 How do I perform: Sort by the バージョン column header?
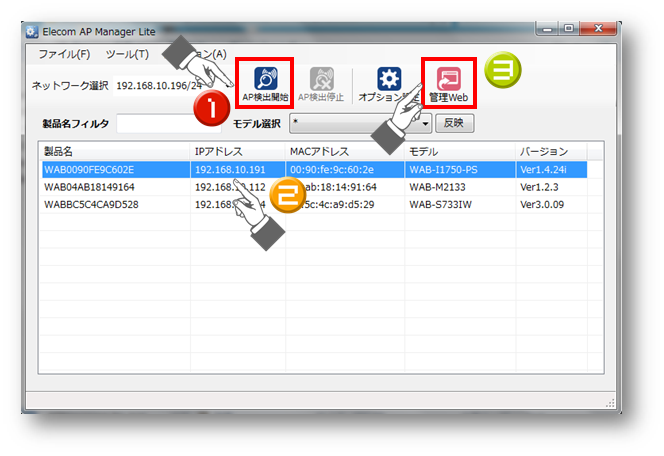pos(551,151)
